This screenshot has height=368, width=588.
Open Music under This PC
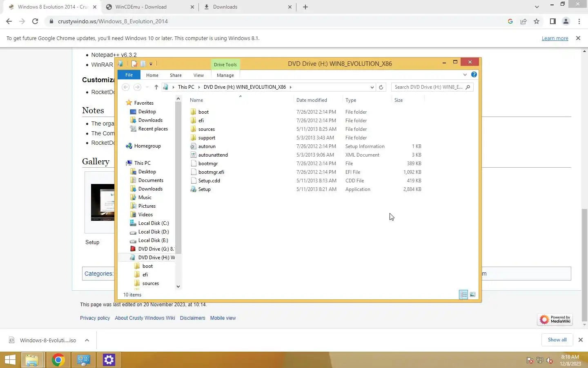tap(145, 197)
